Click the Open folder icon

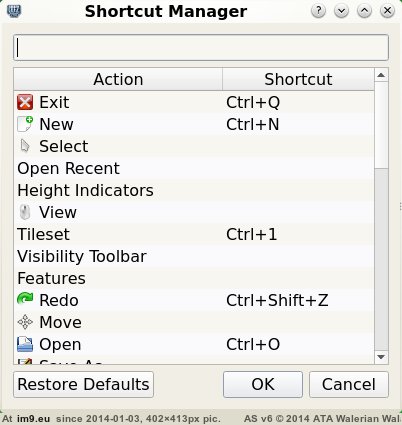pyautogui.click(x=25, y=344)
